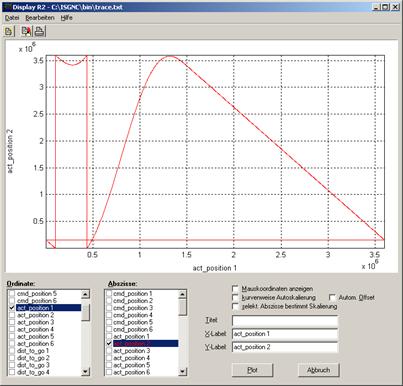Check dist_to_go 1 in Ordinate list
The image size is (403, 386).
(x=12, y=351)
